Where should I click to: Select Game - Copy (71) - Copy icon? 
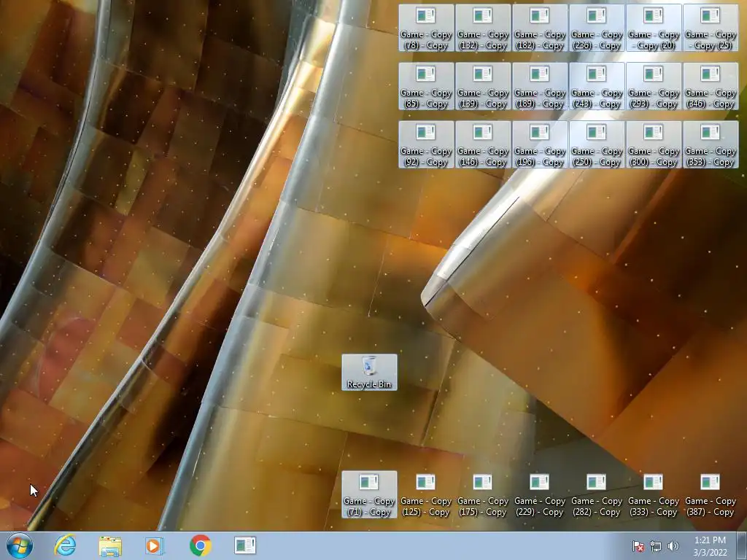(369, 494)
